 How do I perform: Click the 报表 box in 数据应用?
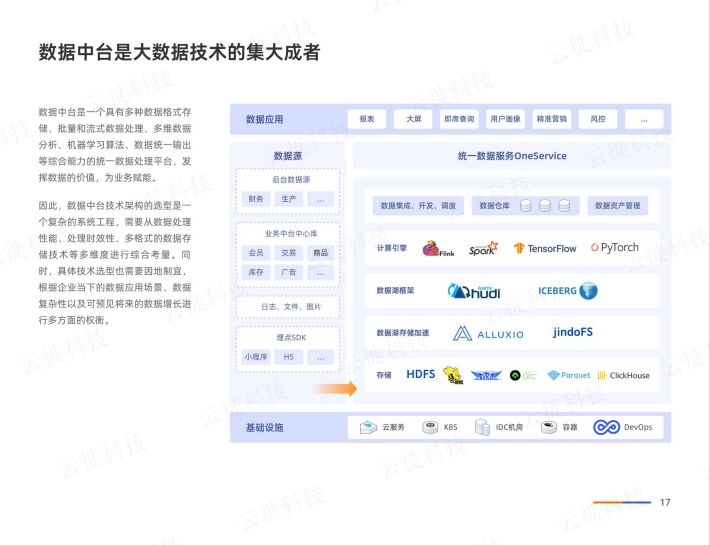[367, 119]
